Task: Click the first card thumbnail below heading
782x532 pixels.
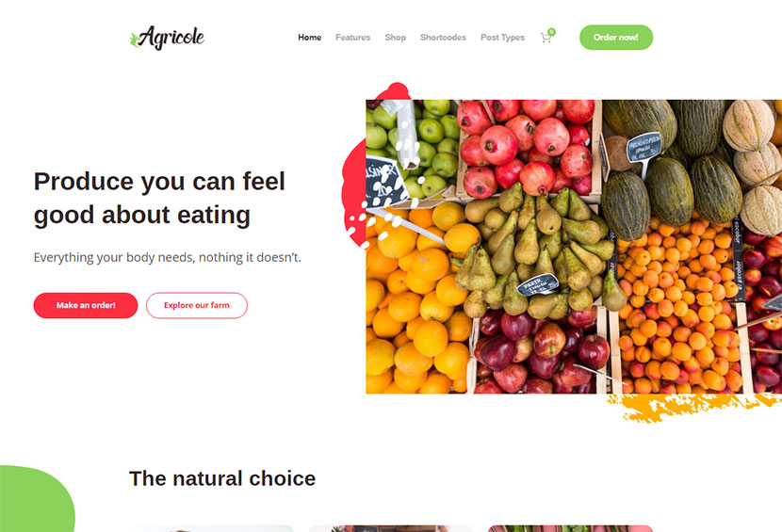Action: tap(211, 528)
